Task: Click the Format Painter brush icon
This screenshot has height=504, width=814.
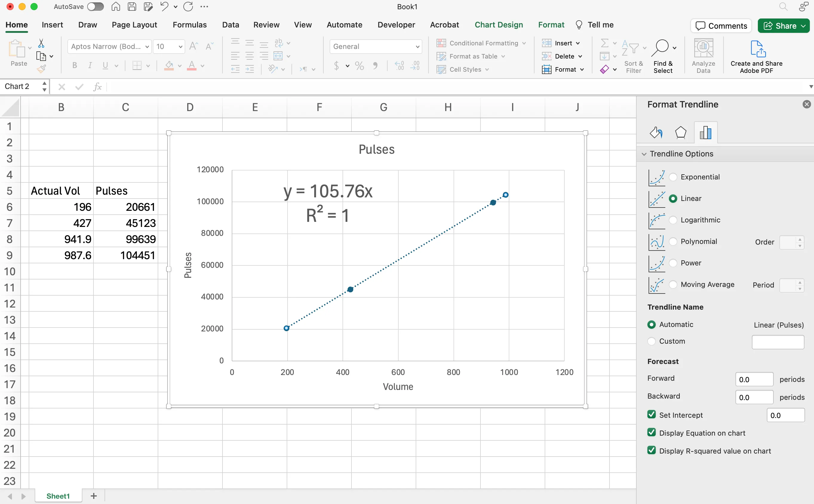Action: coord(41,69)
